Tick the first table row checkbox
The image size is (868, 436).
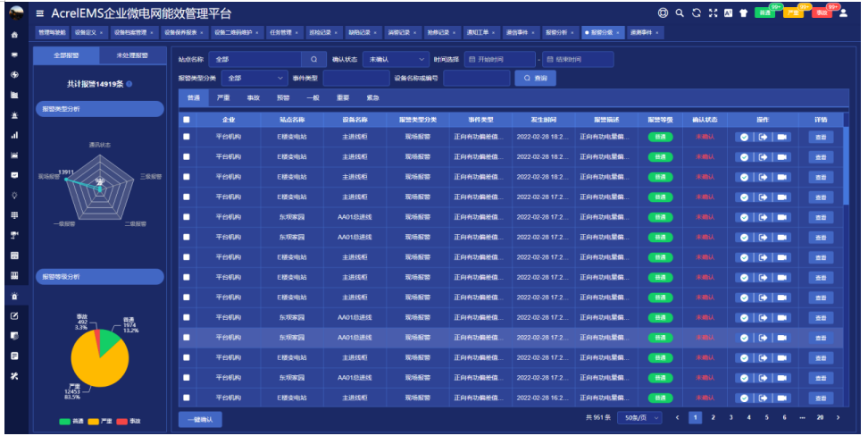click(x=187, y=137)
